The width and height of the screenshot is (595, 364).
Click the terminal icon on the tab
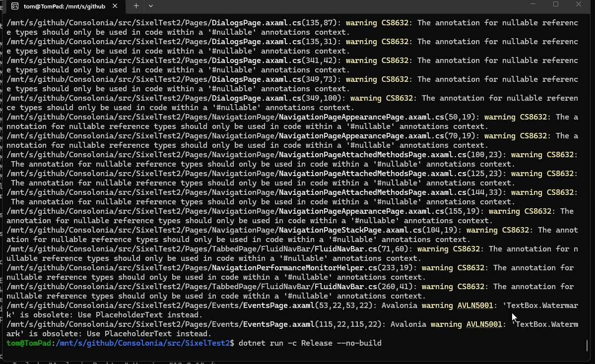point(15,6)
